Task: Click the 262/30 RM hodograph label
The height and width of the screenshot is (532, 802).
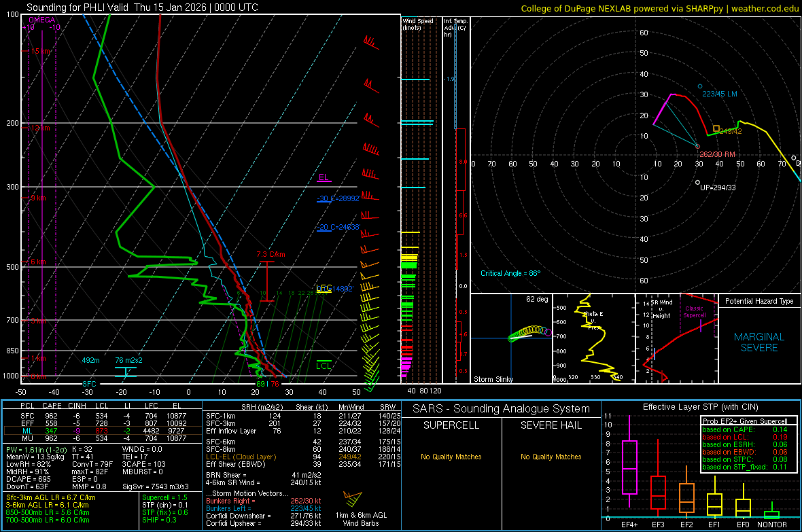Action: click(x=717, y=154)
